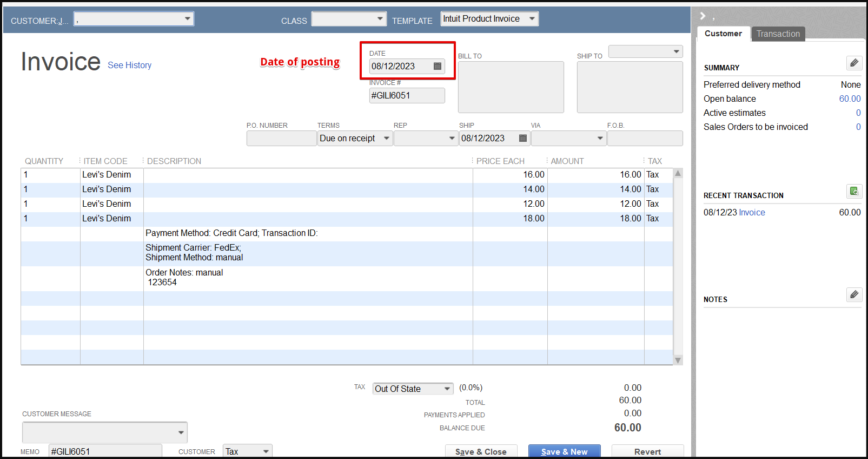
Task: Open the See History link
Action: click(x=129, y=65)
